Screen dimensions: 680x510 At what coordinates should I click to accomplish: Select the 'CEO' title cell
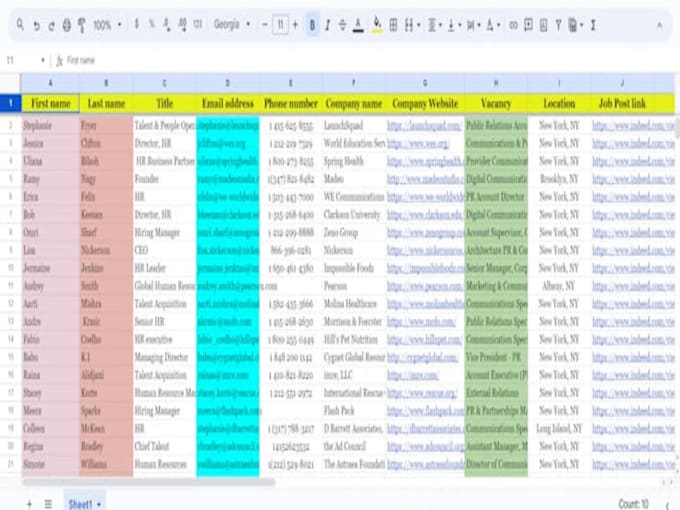pos(165,250)
